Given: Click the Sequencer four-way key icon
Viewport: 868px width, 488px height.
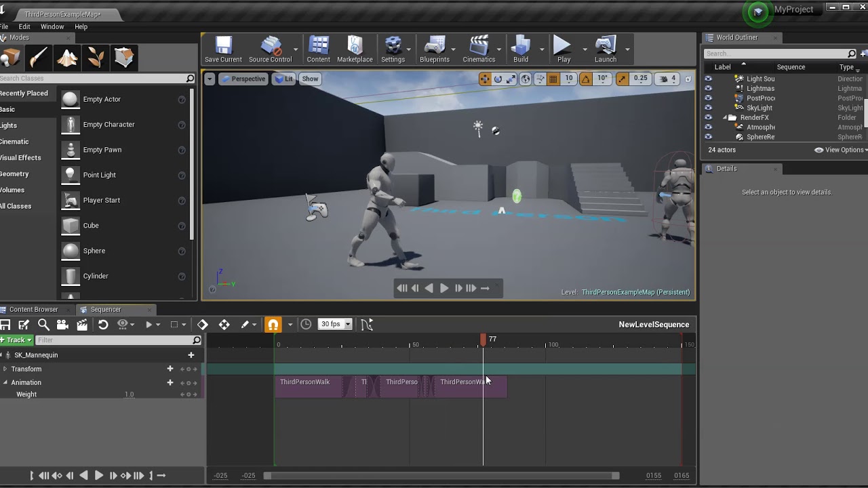Looking at the screenshot, I should [224, 325].
